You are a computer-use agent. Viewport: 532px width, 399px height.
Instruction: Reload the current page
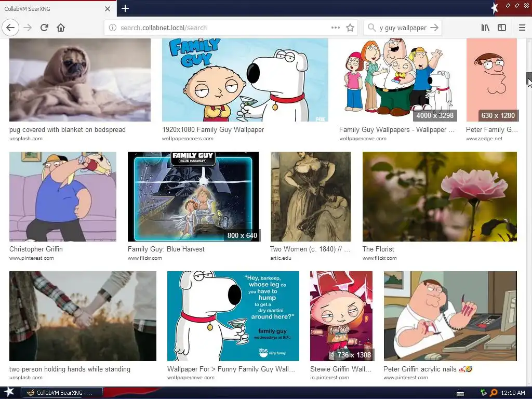click(44, 28)
